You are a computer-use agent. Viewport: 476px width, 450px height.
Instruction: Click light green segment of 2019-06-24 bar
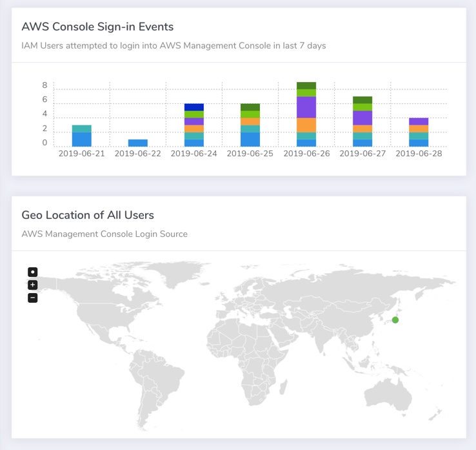[x=194, y=114]
